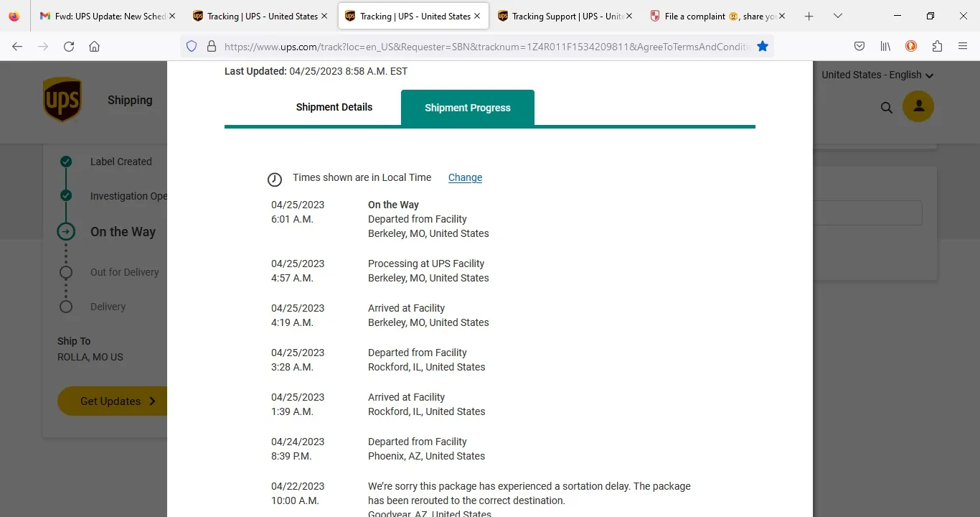Select the Shipment Progress tab

[x=468, y=108]
